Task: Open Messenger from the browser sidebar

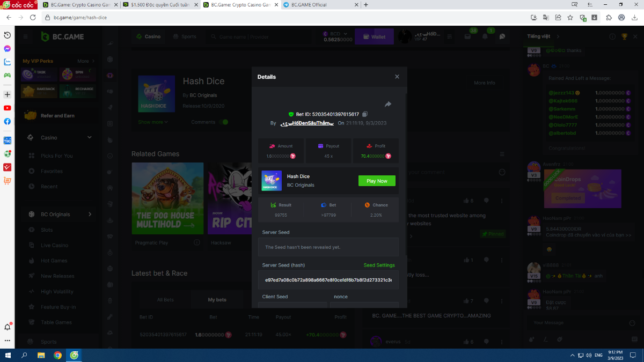Action: tap(8, 48)
